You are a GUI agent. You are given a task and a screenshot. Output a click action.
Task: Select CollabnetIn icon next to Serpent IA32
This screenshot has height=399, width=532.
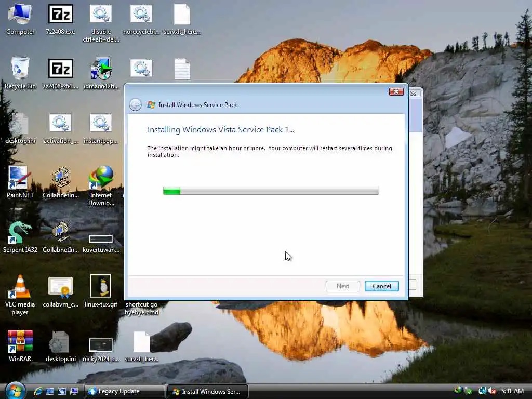coord(60,237)
